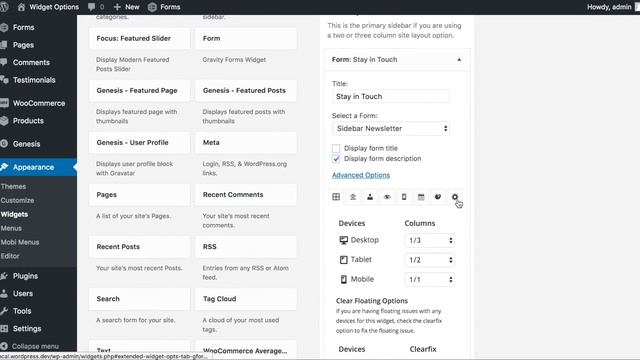This screenshot has height=360, width=640.
Task: Click Widget Options site name
Action: click(x=54, y=7)
